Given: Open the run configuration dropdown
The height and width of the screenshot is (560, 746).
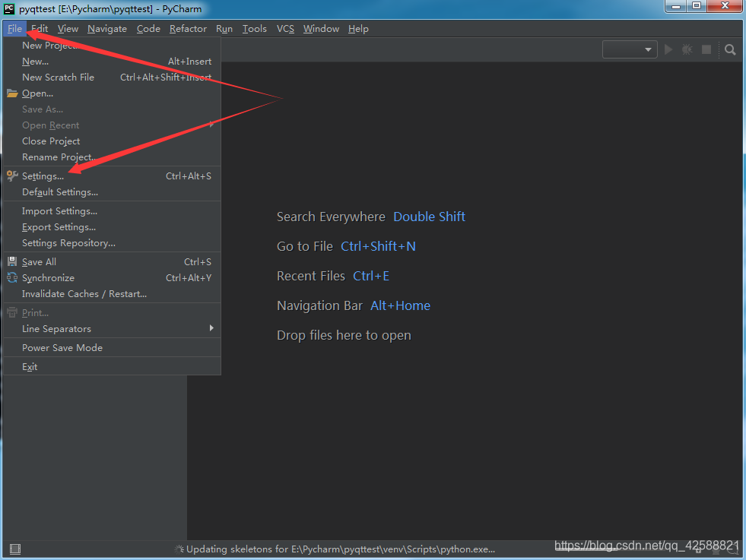Looking at the screenshot, I should pos(630,49).
